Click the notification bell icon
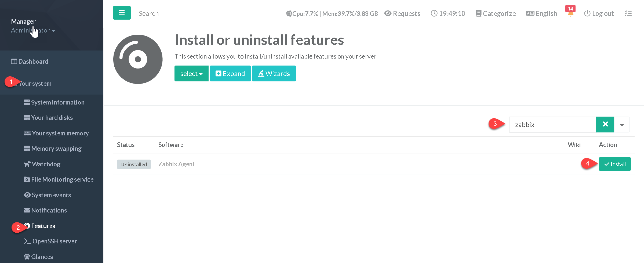This screenshot has height=263, width=644. (x=570, y=14)
